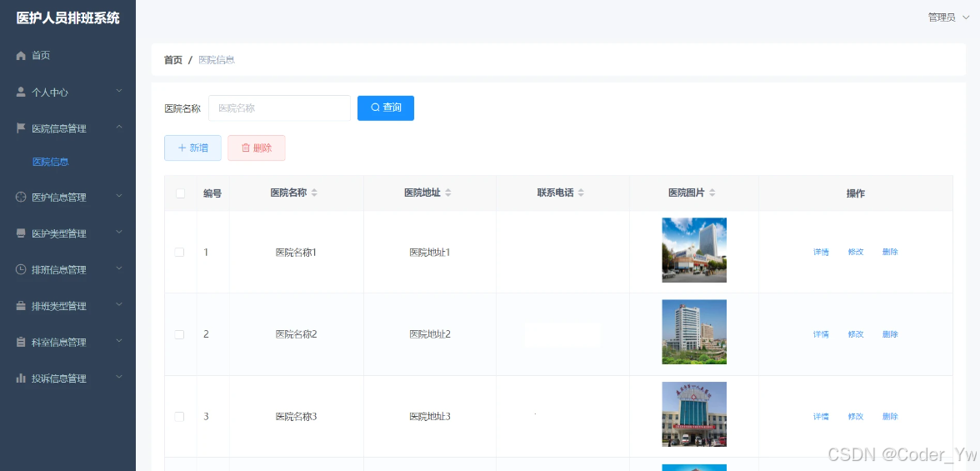
Task: Click the 医院信息 breadcrumb text
Action: click(217, 60)
